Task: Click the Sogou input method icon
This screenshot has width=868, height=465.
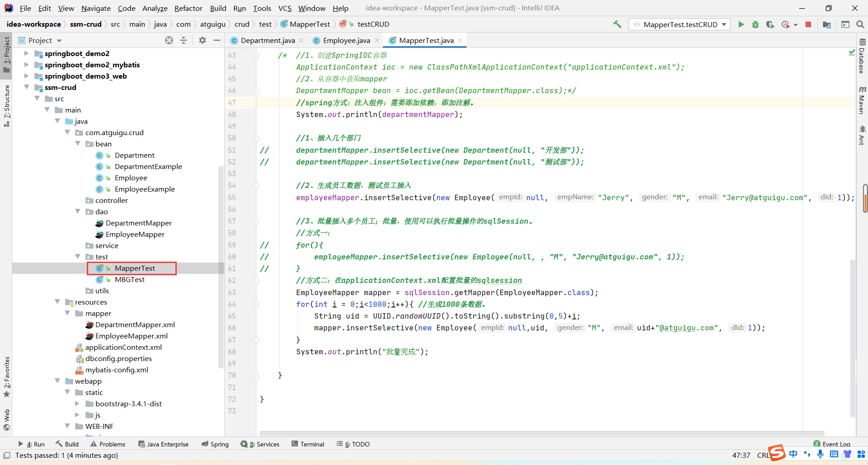Action: (777, 453)
